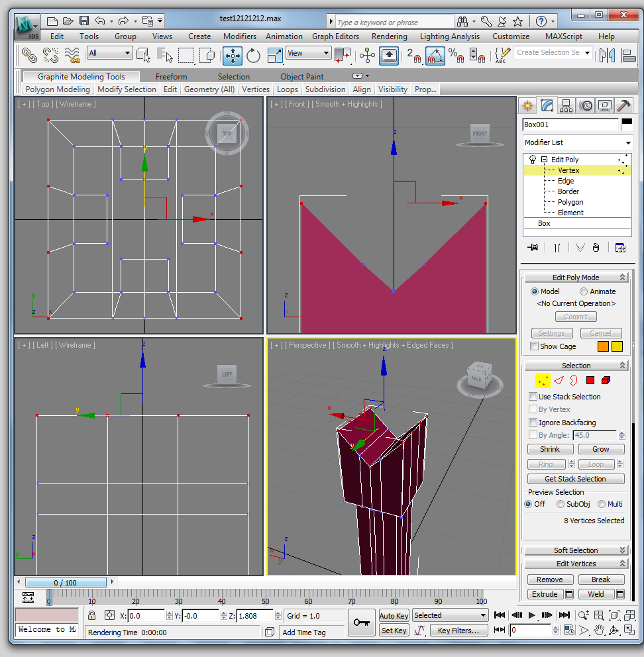The height and width of the screenshot is (657, 644).
Task: Collapse the Edit Poly stack entry
Action: [544, 160]
